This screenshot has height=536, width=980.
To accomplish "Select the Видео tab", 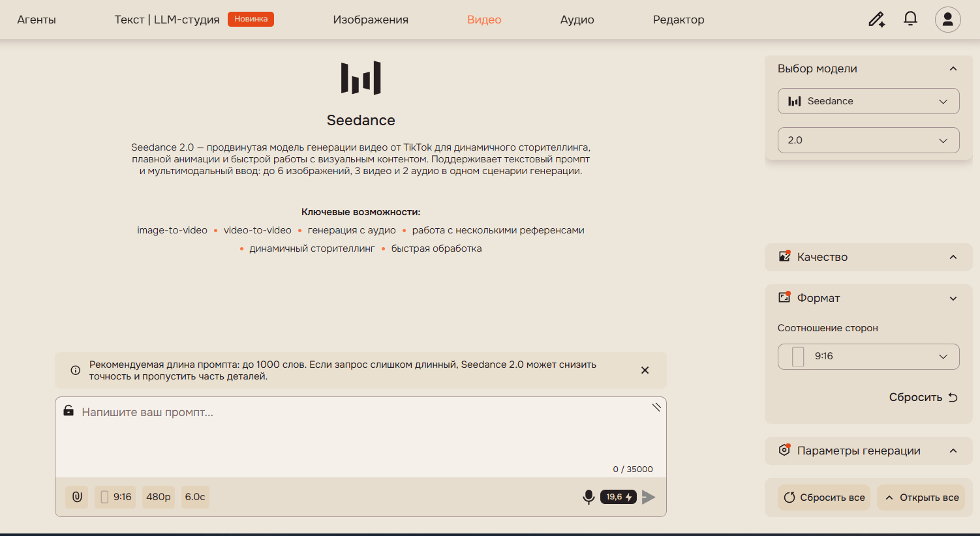I will (x=484, y=20).
